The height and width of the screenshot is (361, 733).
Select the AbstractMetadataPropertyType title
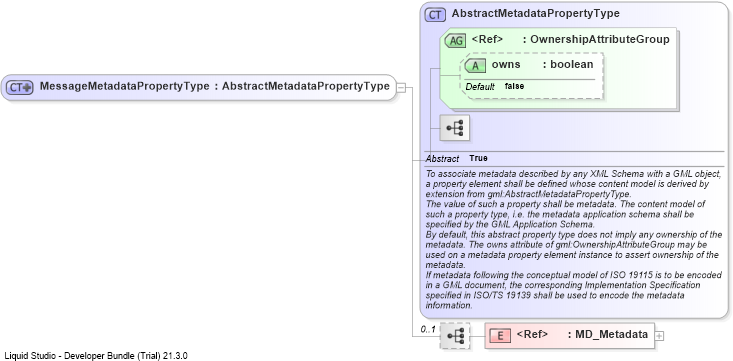pos(535,14)
